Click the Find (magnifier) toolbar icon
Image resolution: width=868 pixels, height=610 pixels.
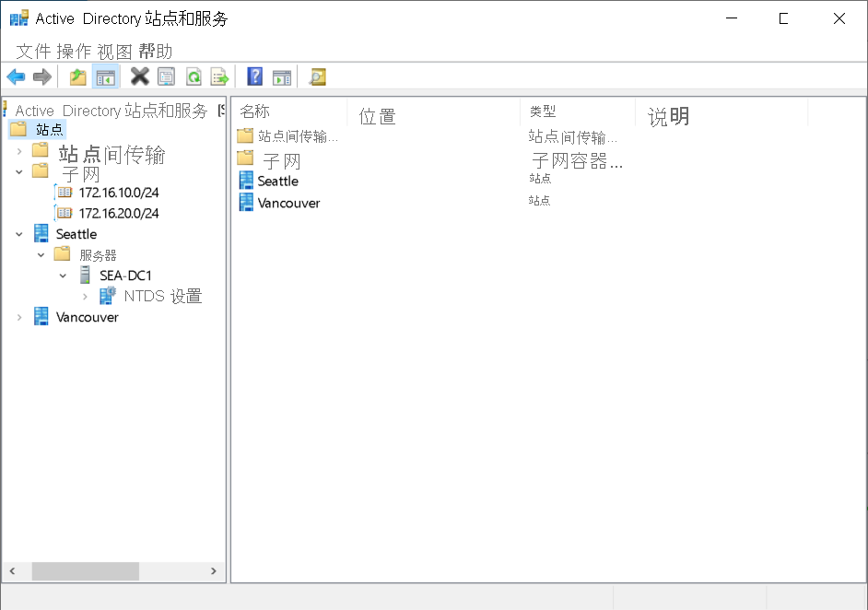click(x=317, y=77)
